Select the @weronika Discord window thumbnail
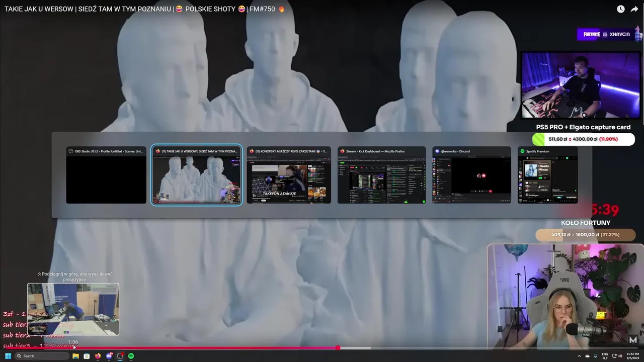Image resolution: width=644 pixels, height=362 pixels. [471, 175]
